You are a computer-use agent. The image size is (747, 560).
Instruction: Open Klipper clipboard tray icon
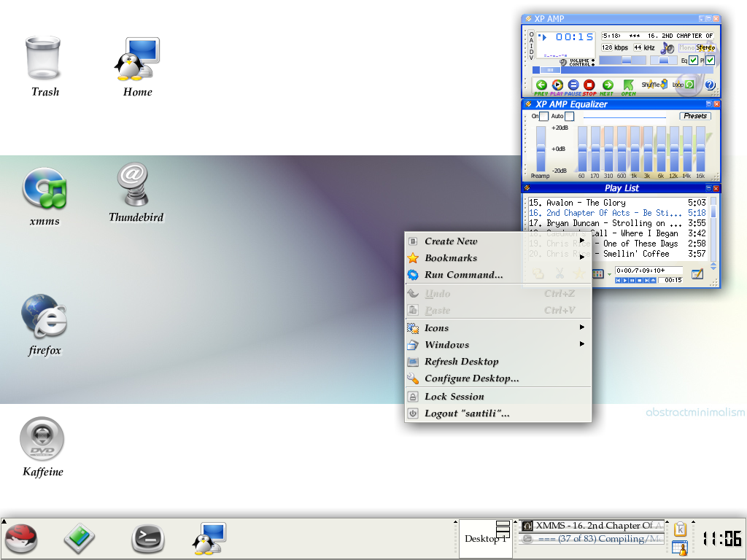coord(681,529)
